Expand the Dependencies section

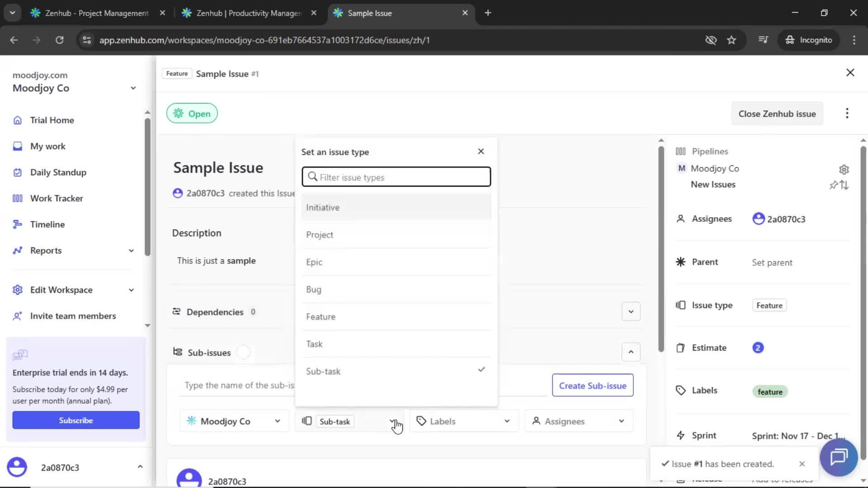point(631,311)
